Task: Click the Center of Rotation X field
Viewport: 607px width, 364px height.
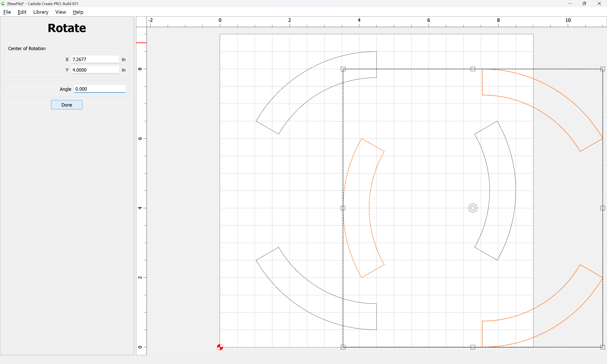Action: (95, 59)
